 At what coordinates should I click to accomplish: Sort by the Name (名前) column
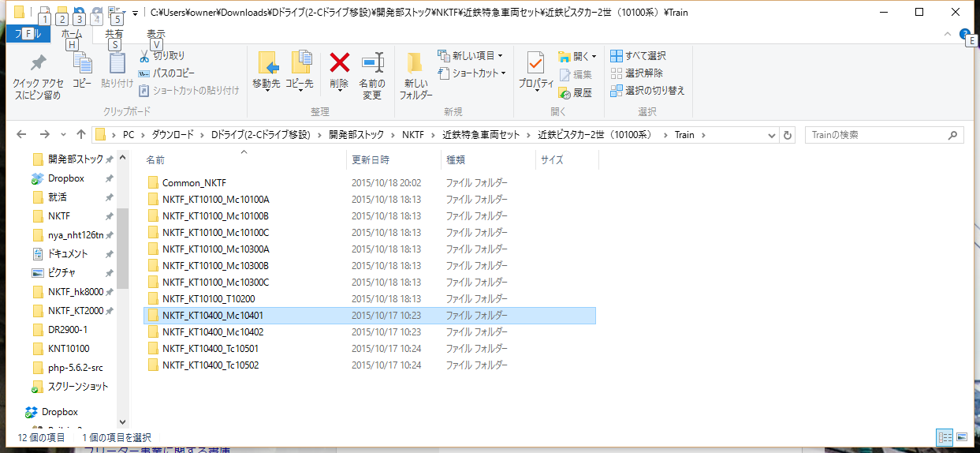[244, 159]
